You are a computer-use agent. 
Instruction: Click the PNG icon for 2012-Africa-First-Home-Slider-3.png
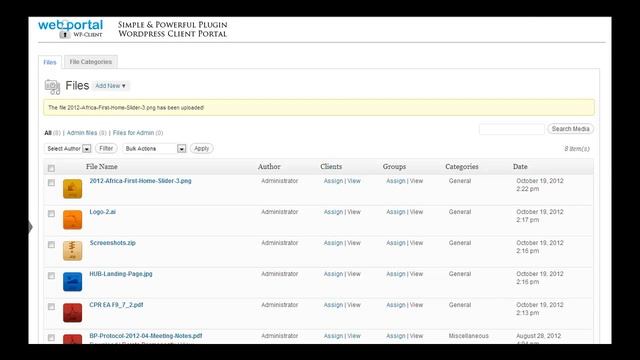[x=72, y=189]
